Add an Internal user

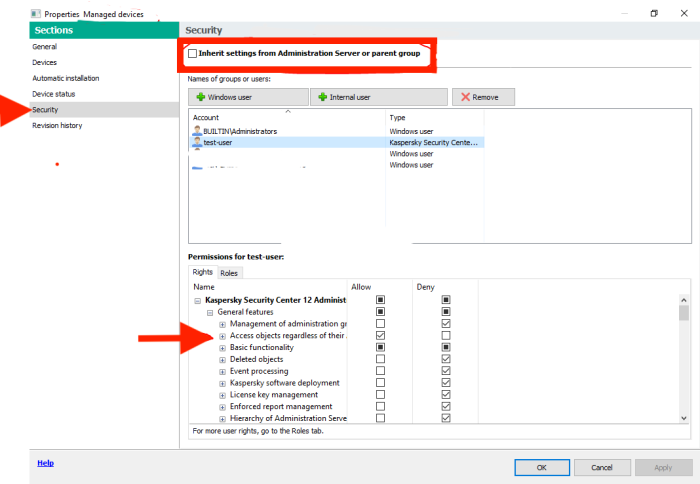(x=379, y=97)
